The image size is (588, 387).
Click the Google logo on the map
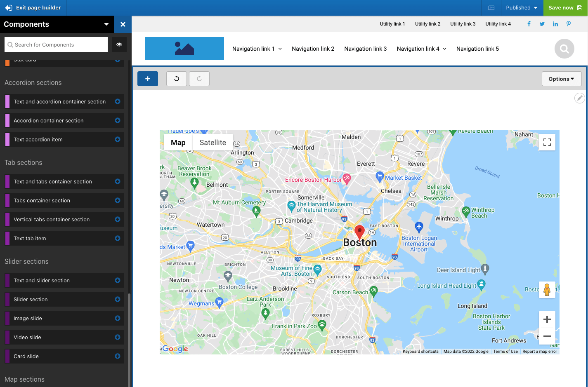click(175, 349)
